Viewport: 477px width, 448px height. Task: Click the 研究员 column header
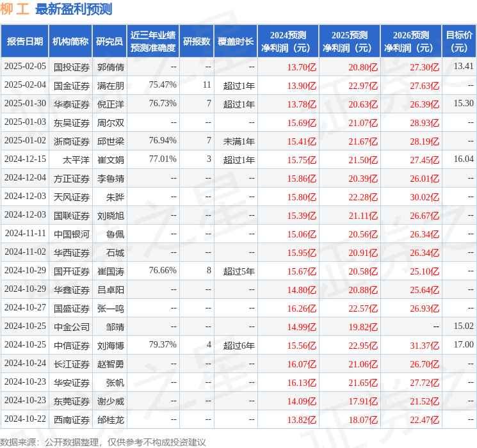tap(109, 42)
